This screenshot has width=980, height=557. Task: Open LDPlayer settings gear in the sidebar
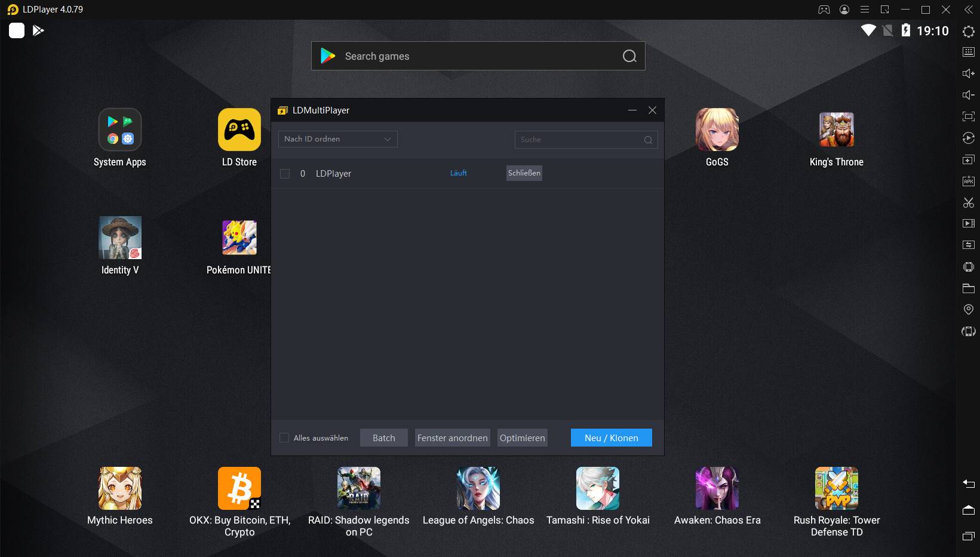969,31
